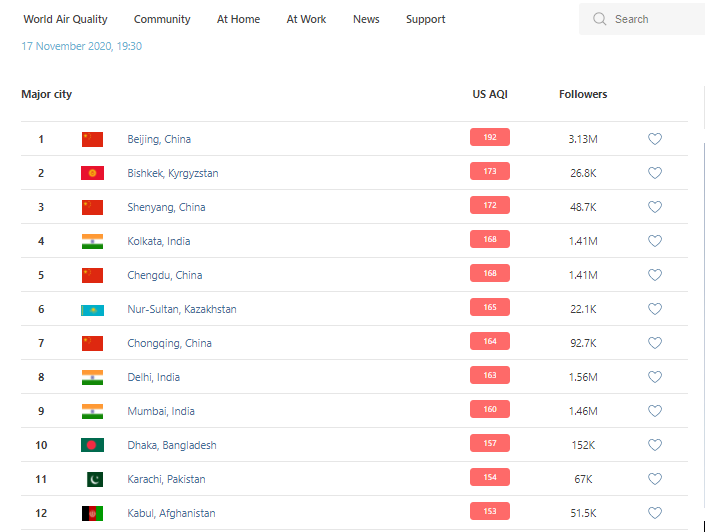Toggle heart for Delhi, India
This screenshot has height=532, width=705.
point(655,377)
